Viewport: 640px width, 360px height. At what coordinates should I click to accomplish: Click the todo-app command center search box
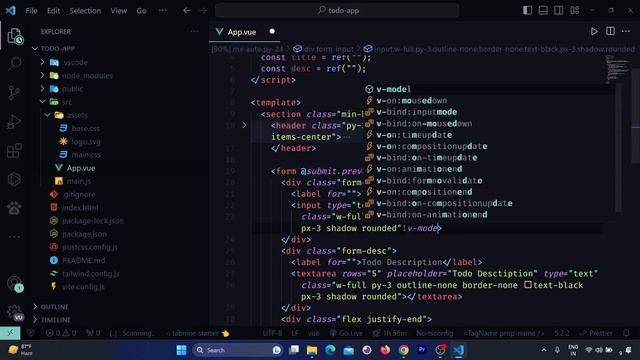[337, 10]
